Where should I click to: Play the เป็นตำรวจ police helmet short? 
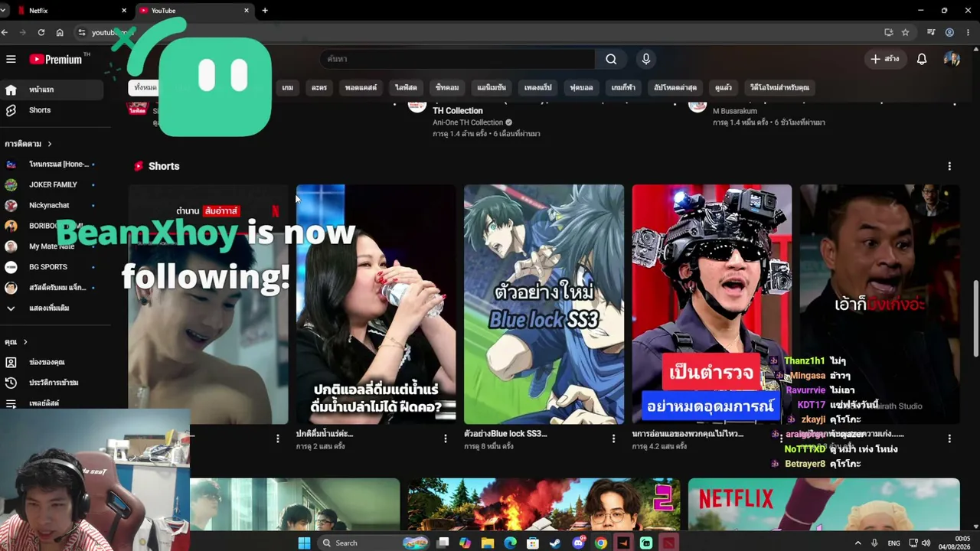pyautogui.click(x=712, y=304)
